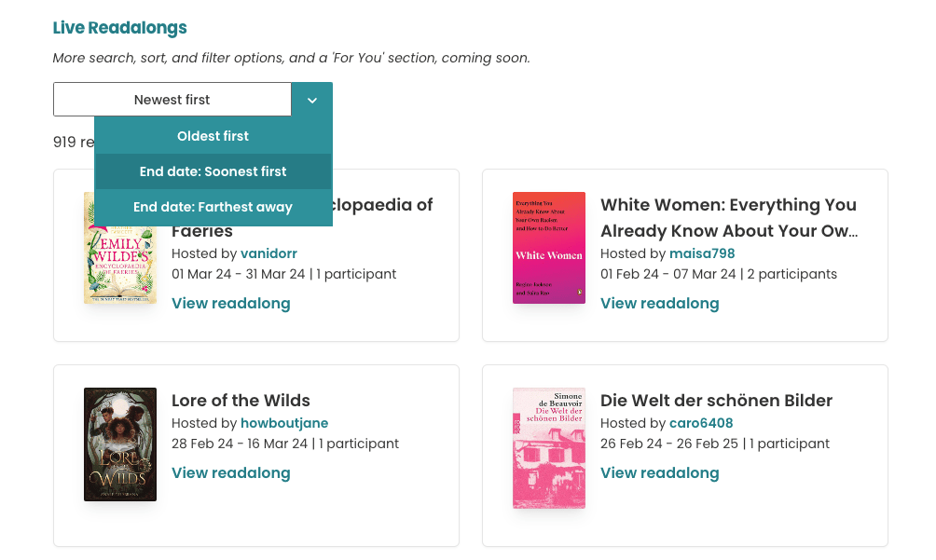Image resolution: width=936 pixels, height=560 pixels.
Task: Click the White Women book cover
Action: click(549, 248)
